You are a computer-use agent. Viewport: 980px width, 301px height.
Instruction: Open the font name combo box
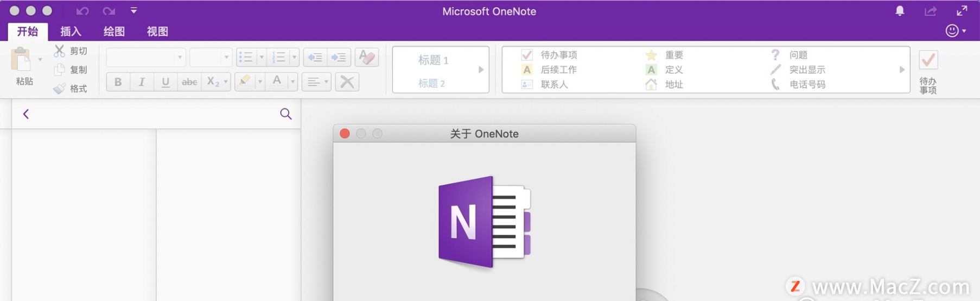coord(146,57)
